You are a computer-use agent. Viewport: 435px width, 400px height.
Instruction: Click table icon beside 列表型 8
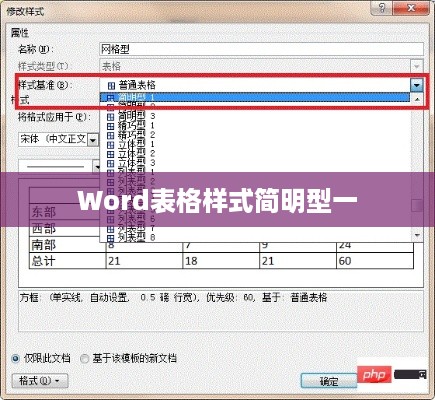coord(111,238)
